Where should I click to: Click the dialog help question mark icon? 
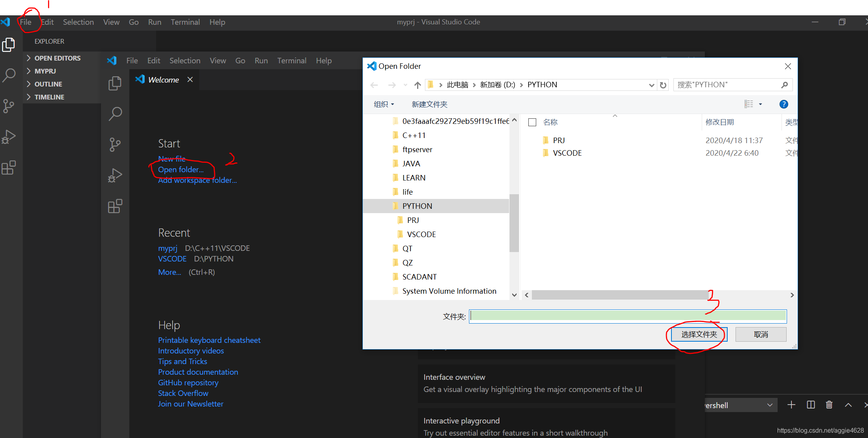783,104
